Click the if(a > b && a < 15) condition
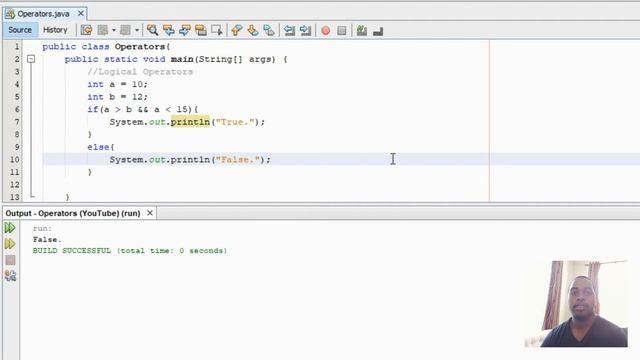Viewport: 640px width, 360px height. click(140, 109)
